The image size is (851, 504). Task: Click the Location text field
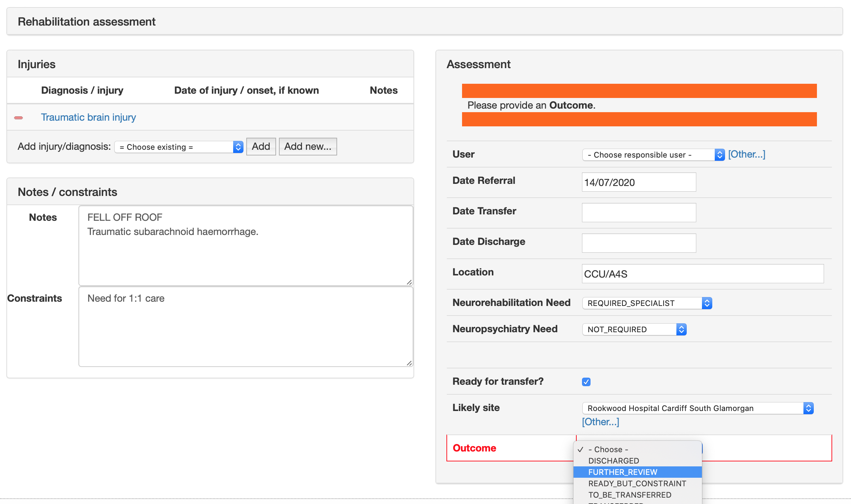click(702, 274)
